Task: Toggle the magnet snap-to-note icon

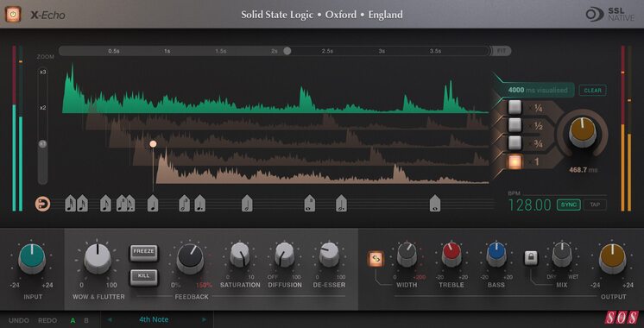Action: click(x=42, y=204)
